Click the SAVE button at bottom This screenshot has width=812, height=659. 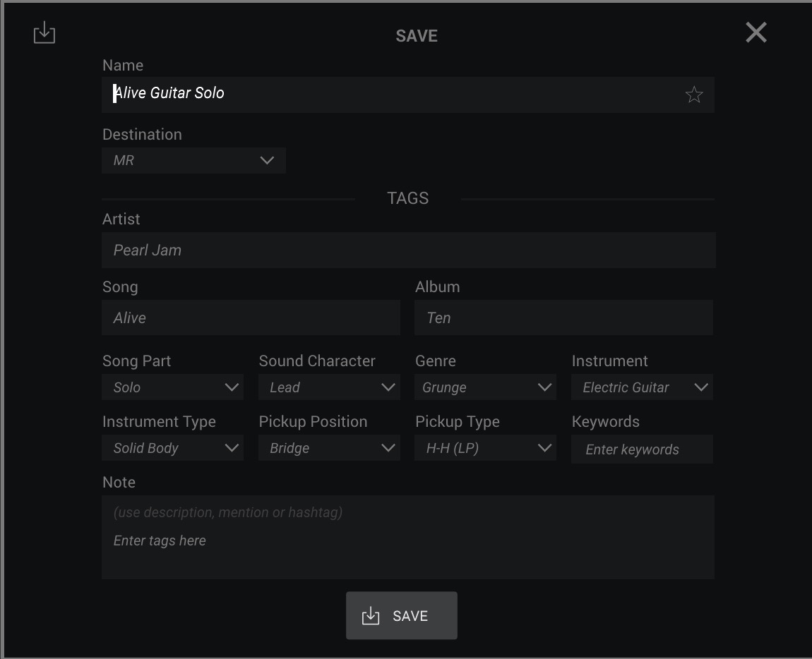402,615
